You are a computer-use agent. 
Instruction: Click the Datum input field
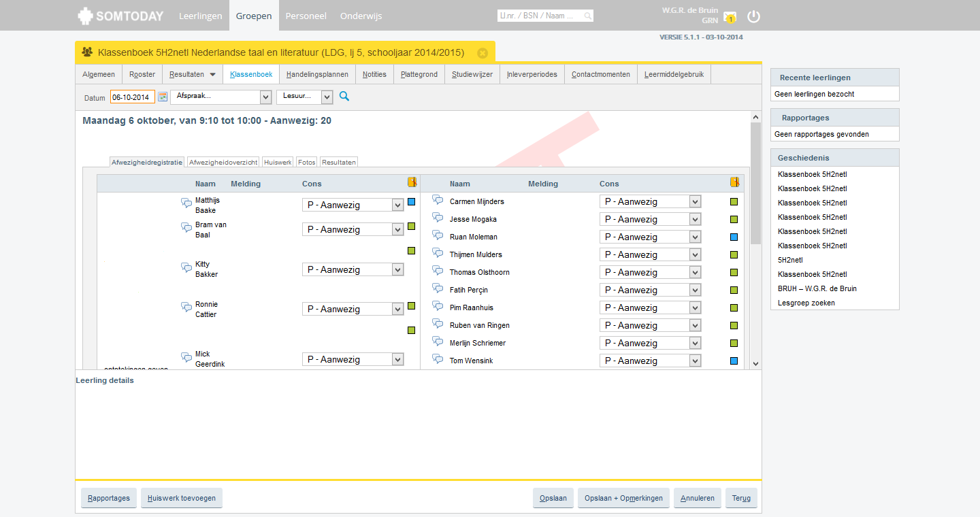coord(133,97)
